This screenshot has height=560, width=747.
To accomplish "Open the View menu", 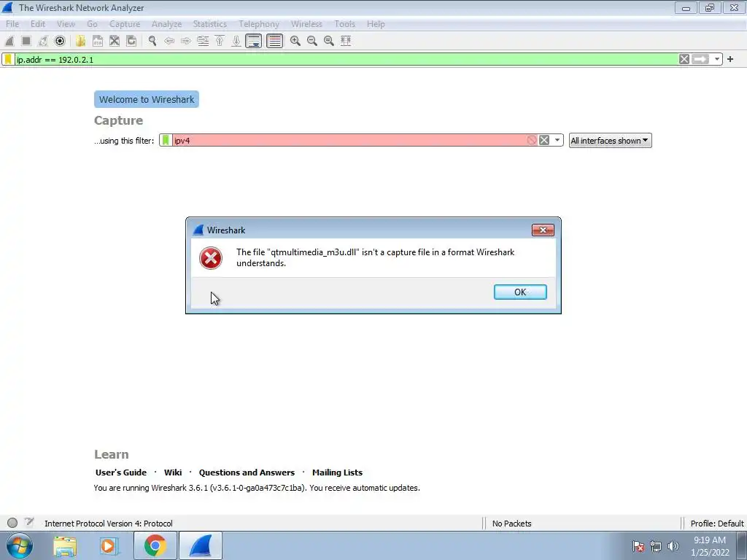I will (x=66, y=24).
